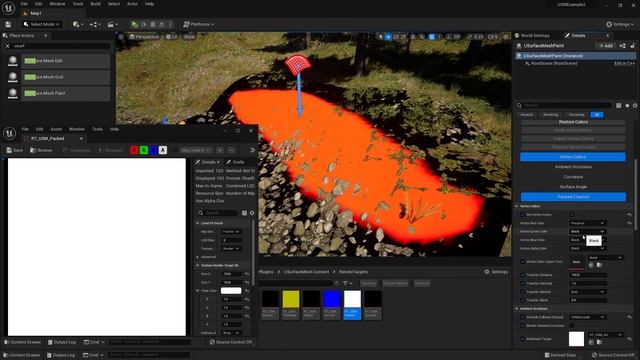Click the Clear Color white swatch
This screenshot has width=640, height=360.
[x=231, y=291]
